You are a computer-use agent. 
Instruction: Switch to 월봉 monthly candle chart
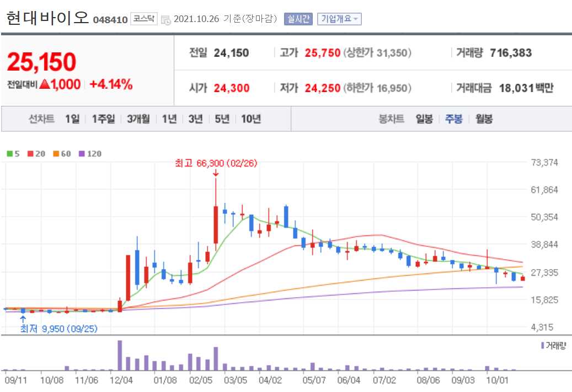[x=484, y=119]
